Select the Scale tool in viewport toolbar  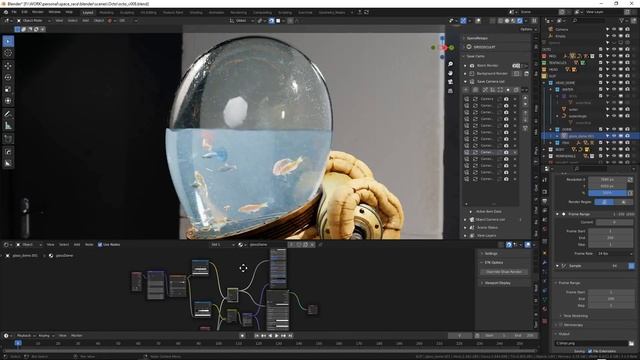(8, 89)
